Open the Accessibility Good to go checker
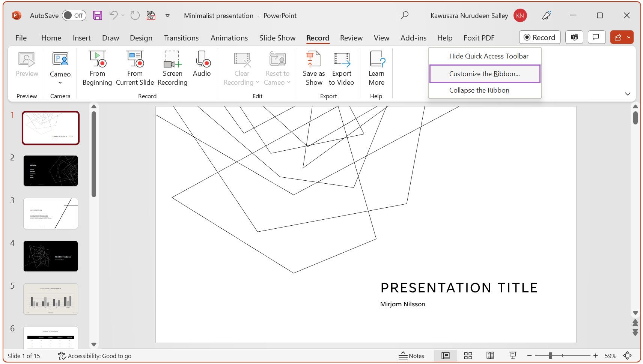The width and height of the screenshot is (643, 364). click(x=95, y=355)
